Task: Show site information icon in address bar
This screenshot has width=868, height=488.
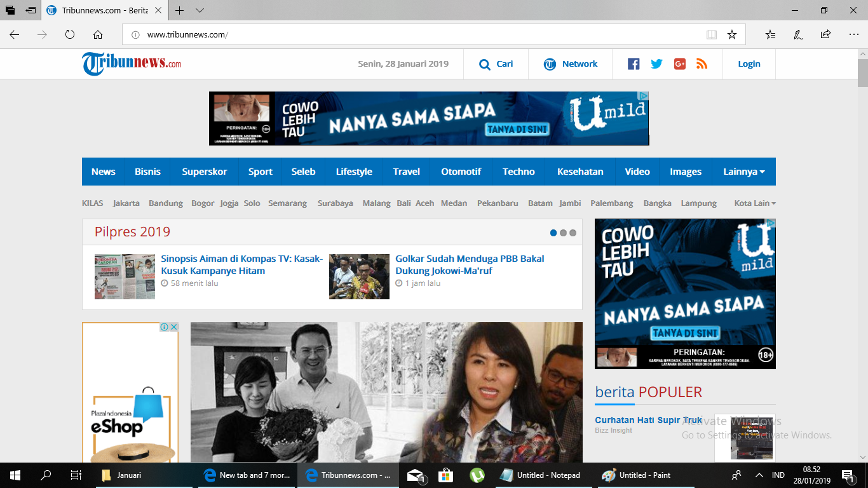Action: [135, 34]
